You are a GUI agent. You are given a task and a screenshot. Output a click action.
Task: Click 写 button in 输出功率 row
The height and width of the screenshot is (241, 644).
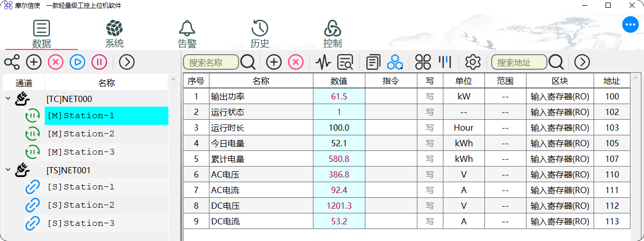pos(430,96)
